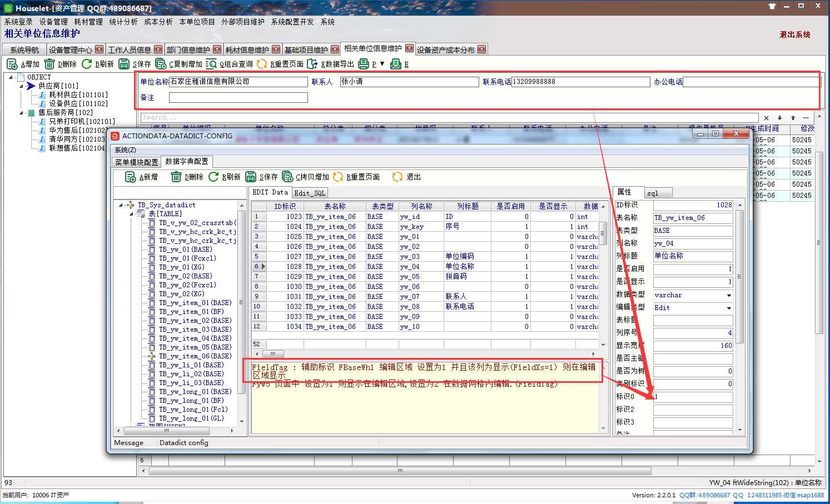This screenshot has width=830, height=504.
Task: Click D删除 trash icon in DATADICT-CONFIG dialog
Action: tap(176, 177)
